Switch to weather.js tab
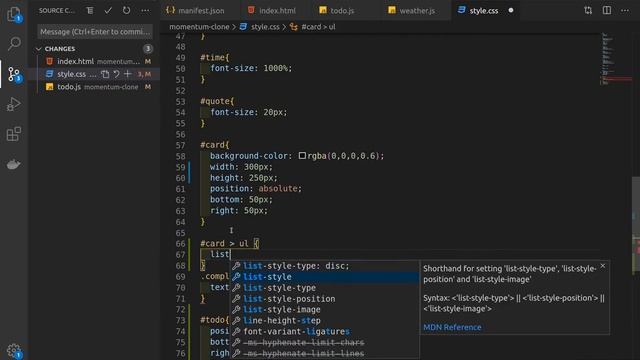This screenshot has height=360, width=640. [412, 11]
